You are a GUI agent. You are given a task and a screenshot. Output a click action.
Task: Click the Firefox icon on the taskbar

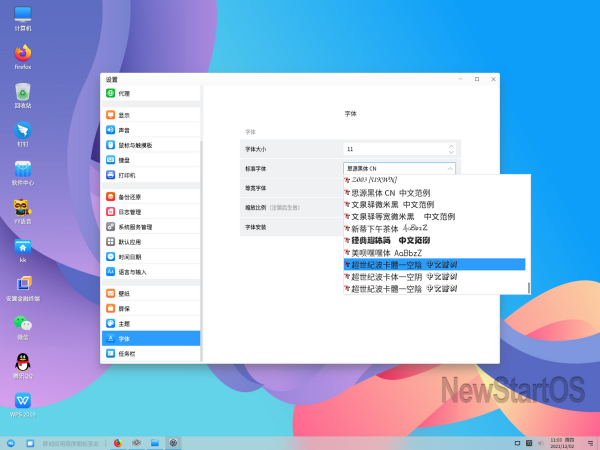(x=118, y=443)
